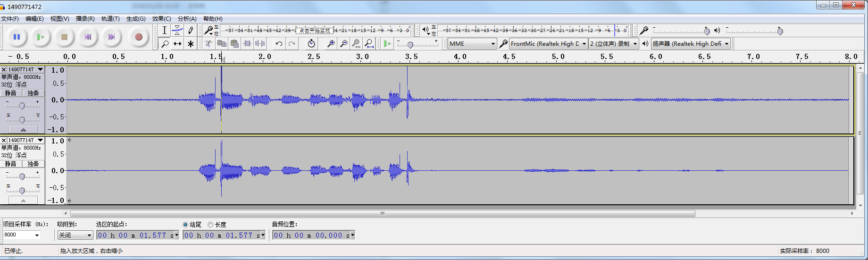Solo the second track (独奏)
Viewport: 868px width, 260px height.
(33, 164)
